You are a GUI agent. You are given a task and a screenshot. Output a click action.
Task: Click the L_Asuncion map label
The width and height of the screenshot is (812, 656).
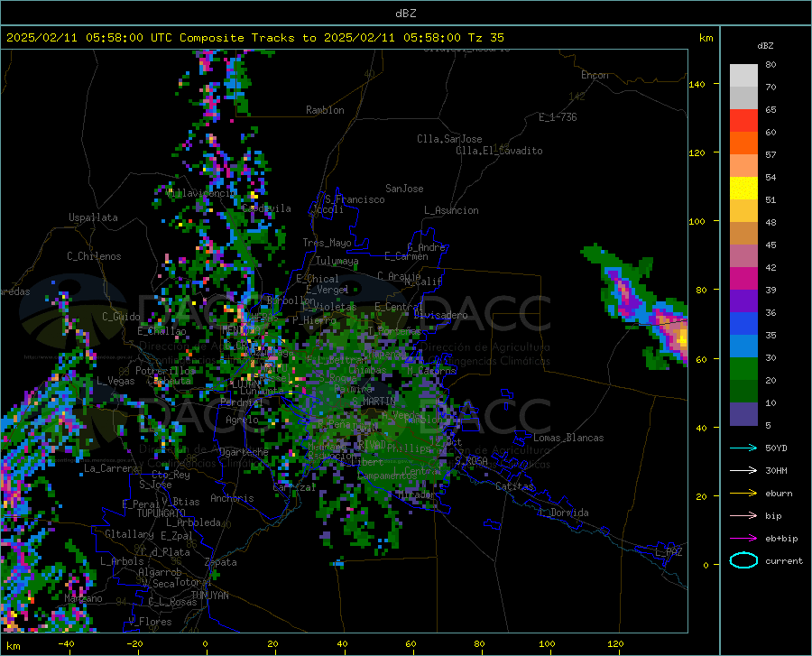point(451,210)
